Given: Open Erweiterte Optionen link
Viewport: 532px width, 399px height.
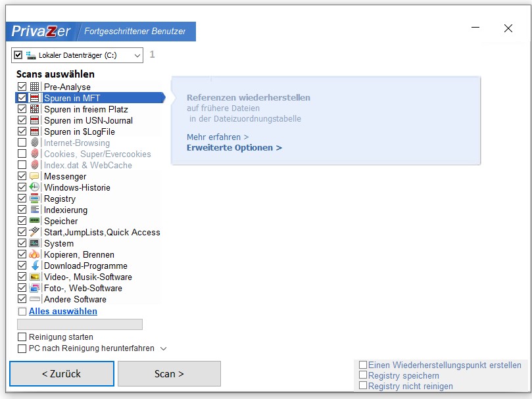Looking at the screenshot, I should point(234,148).
